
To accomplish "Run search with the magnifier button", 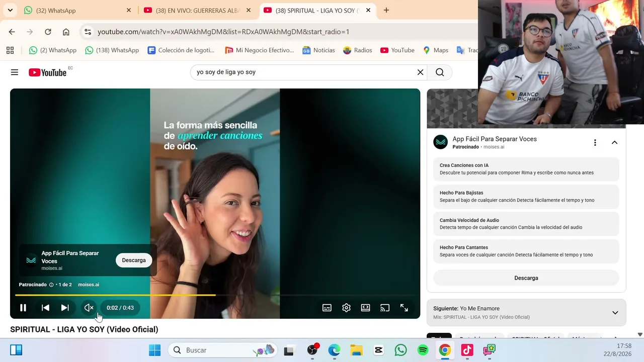I will click(440, 72).
